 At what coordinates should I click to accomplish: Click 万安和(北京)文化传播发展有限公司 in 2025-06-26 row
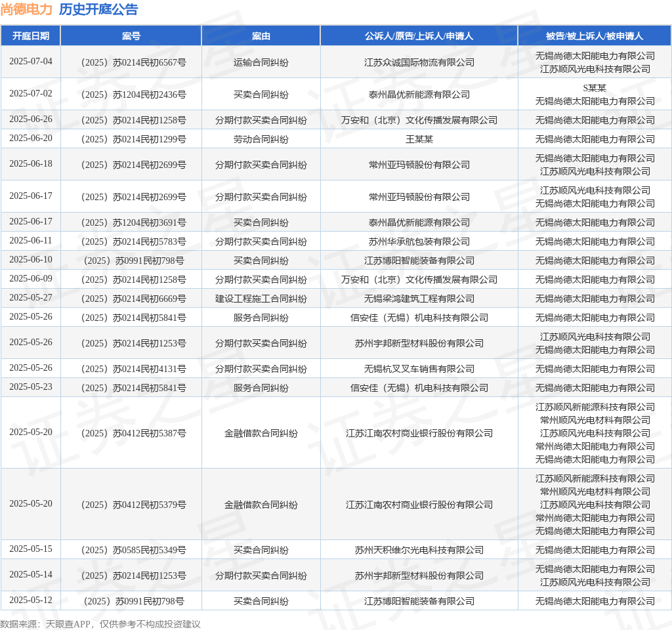click(419, 121)
